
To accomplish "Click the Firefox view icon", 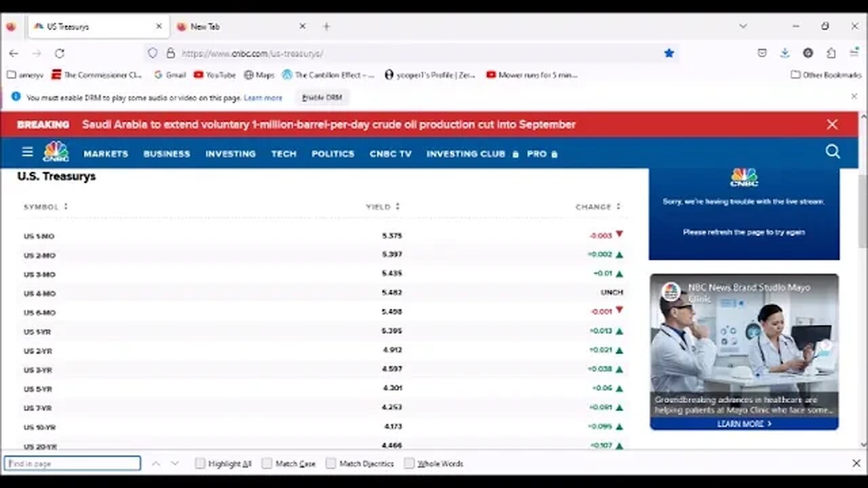I will (x=11, y=26).
